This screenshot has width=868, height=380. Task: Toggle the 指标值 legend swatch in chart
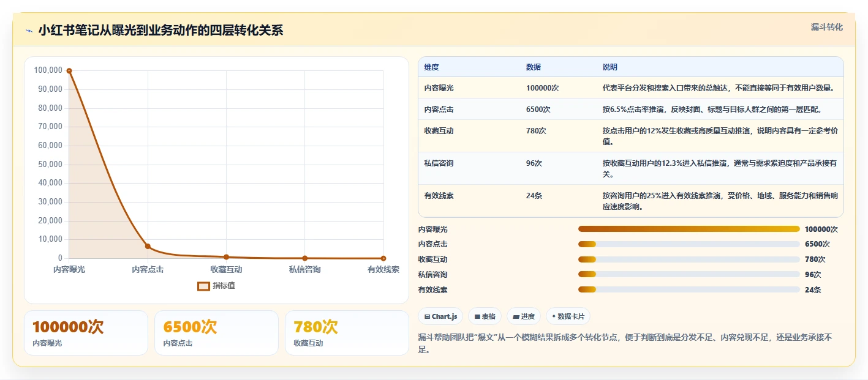coord(203,286)
